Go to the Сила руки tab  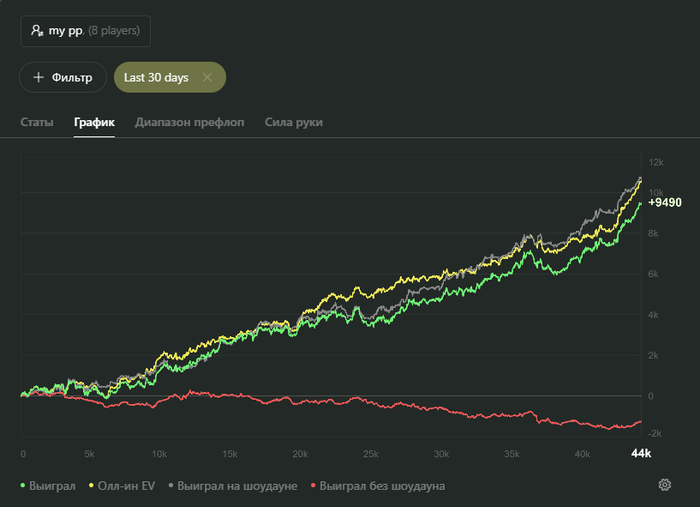(294, 122)
